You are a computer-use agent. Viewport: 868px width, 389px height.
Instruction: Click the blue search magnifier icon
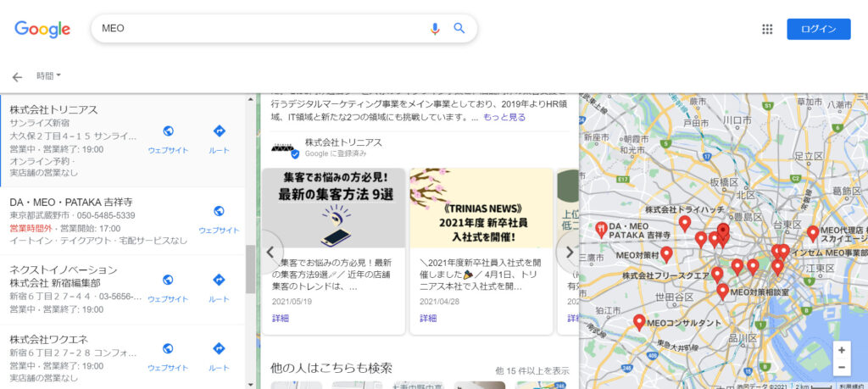[459, 28]
